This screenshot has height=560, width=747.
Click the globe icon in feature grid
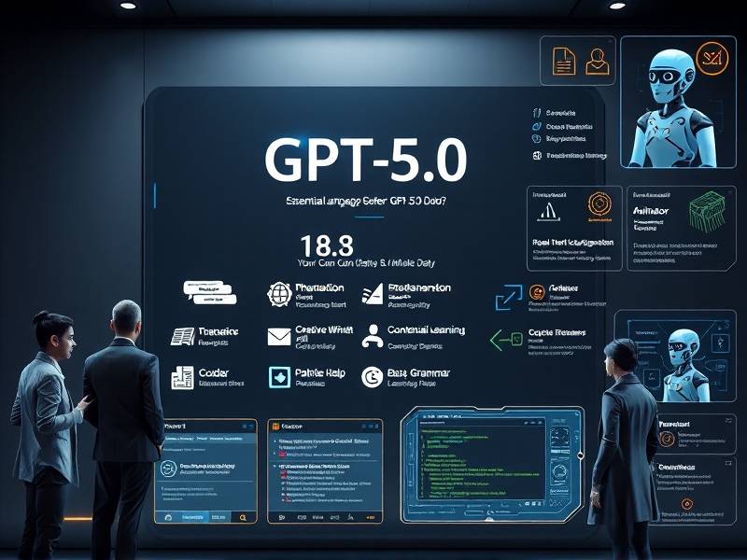(x=279, y=294)
